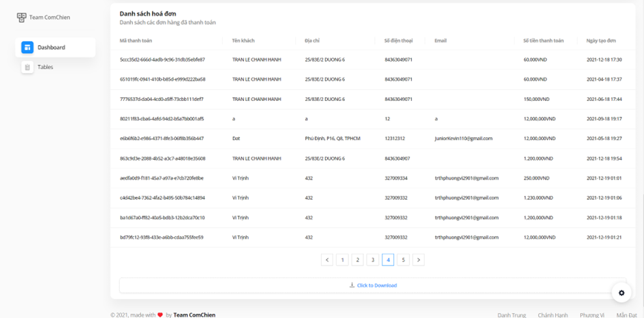Click the amount 150,000VND
The height and width of the screenshot is (318, 644).
(x=535, y=99)
